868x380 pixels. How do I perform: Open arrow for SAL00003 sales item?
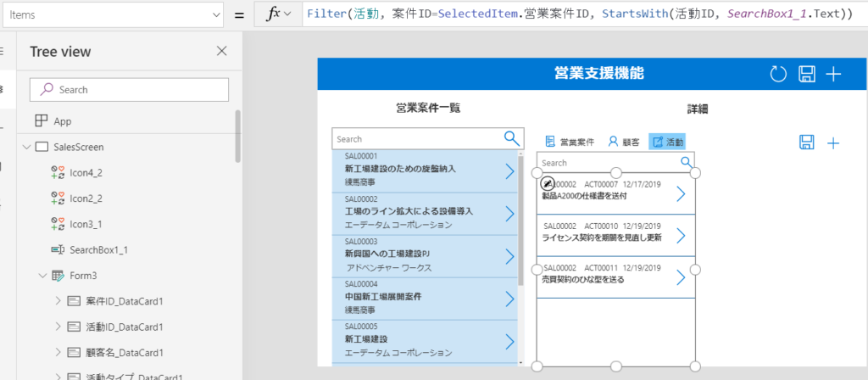(509, 256)
